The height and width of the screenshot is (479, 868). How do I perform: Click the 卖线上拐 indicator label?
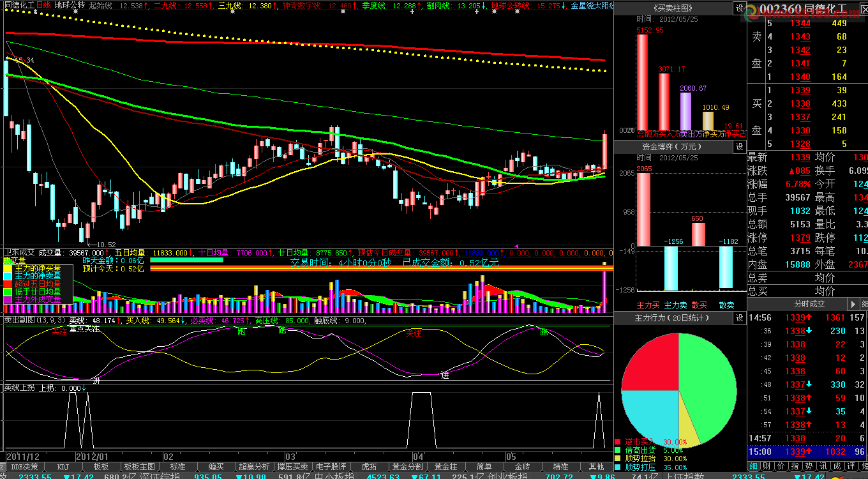(x=19, y=388)
